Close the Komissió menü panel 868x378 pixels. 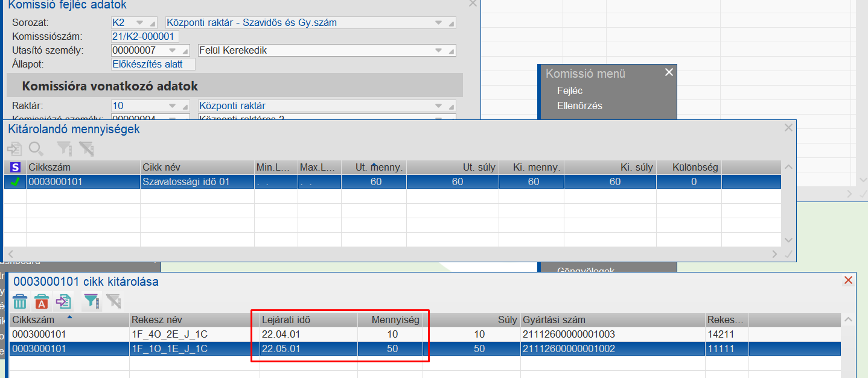click(x=668, y=72)
